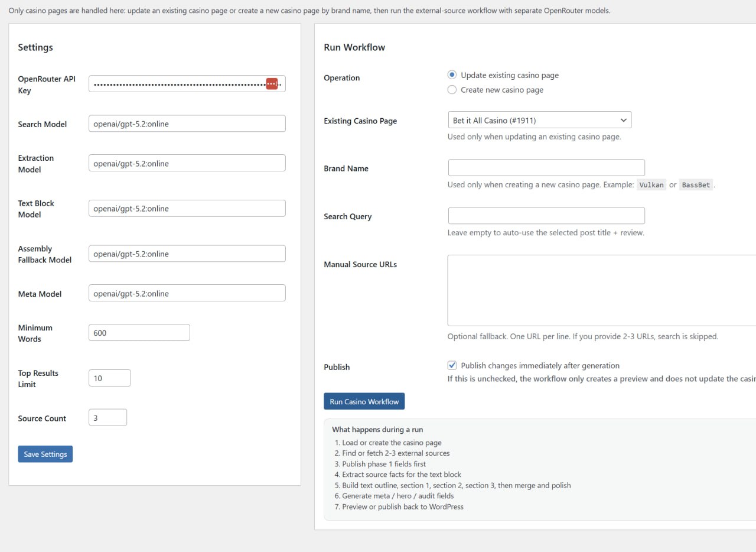Click the Top Results Limit field
The width and height of the screenshot is (756, 552).
click(x=109, y=378)
